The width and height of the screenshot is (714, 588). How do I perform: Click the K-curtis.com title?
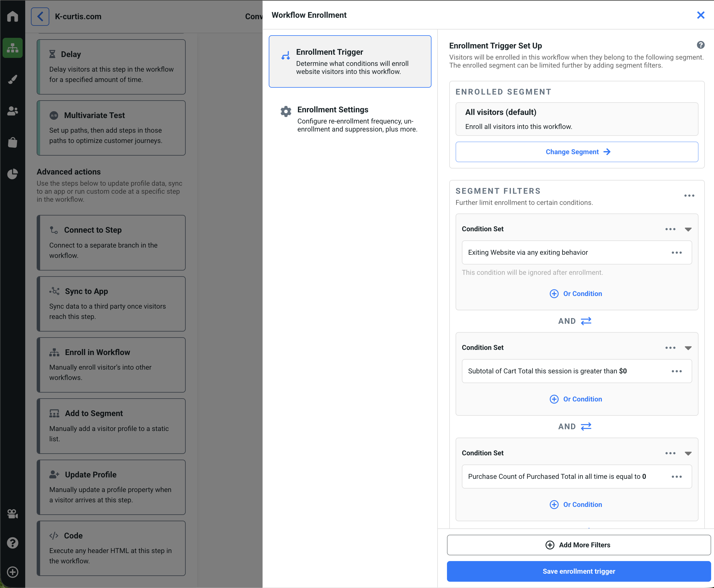click(78, 16)
